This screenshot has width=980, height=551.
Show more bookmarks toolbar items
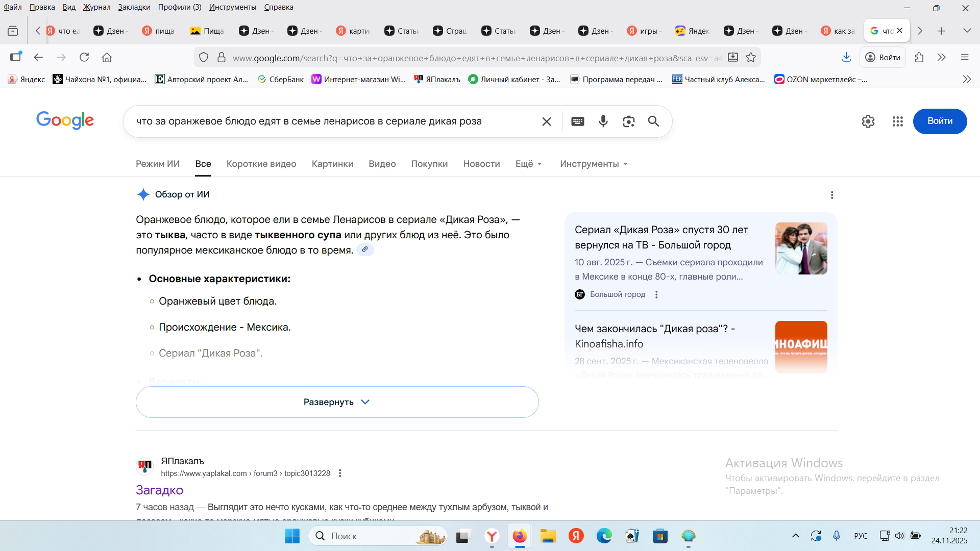tap(967, 79)
